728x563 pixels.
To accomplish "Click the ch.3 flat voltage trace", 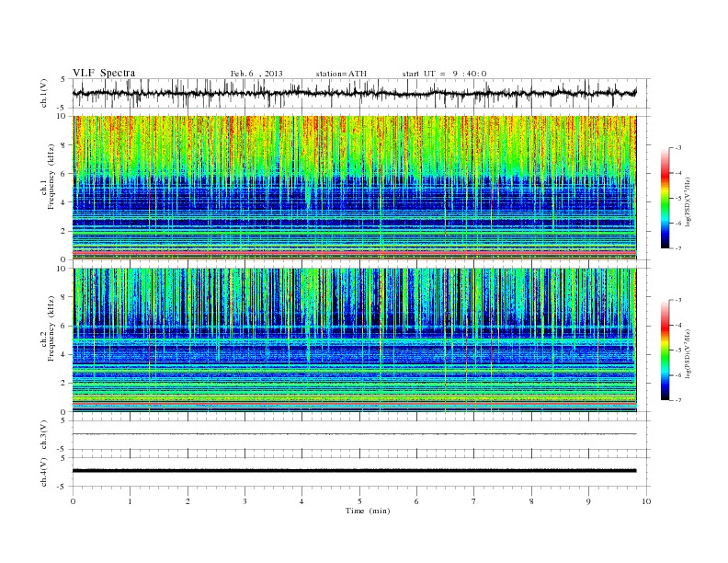I will coord(354,434).
